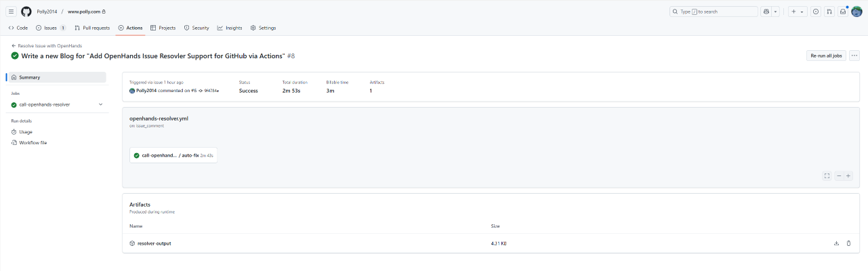Open GitHub Copilot chat icon
The height and width of the screenshot is (271, 868).
pyautogui.click(x=766, y=12)
